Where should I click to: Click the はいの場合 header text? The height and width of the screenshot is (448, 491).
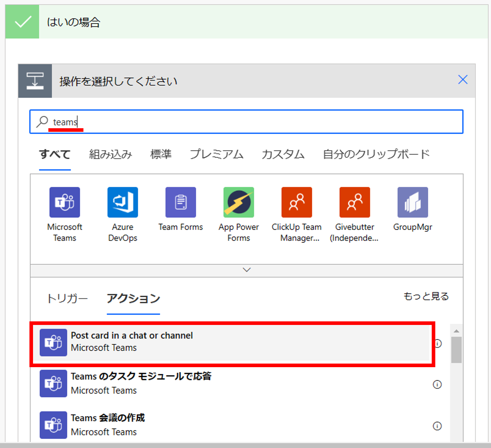pos(74,22)
